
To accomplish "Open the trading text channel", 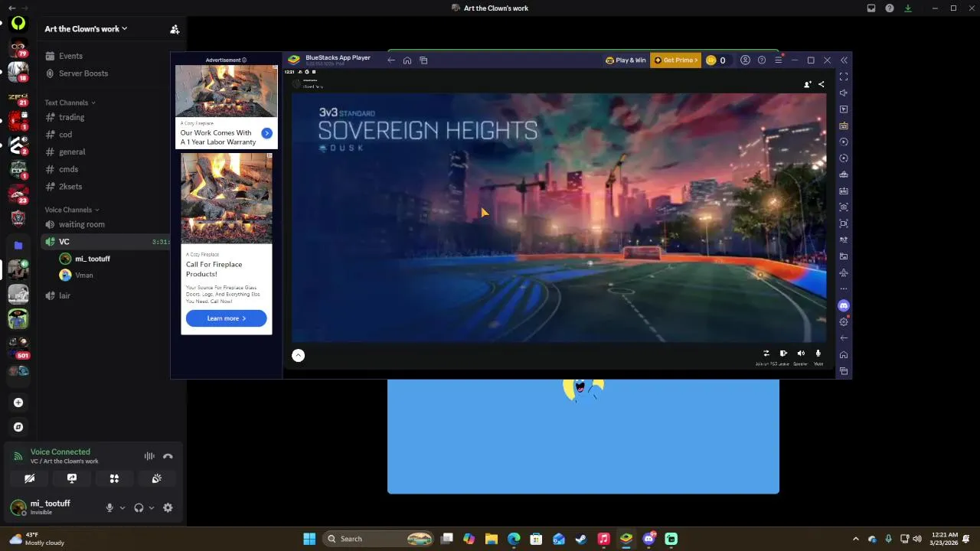I will click(71, 117).
